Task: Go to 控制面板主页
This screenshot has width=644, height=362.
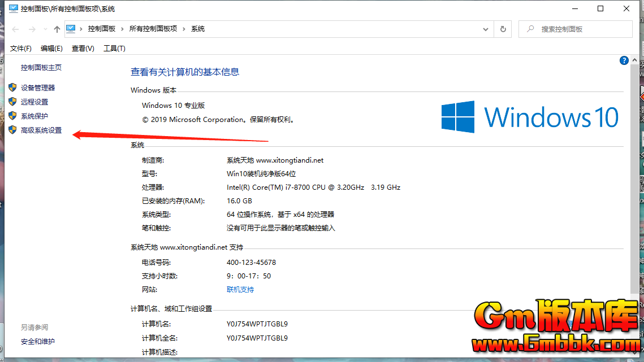Action: pos(41,68)
